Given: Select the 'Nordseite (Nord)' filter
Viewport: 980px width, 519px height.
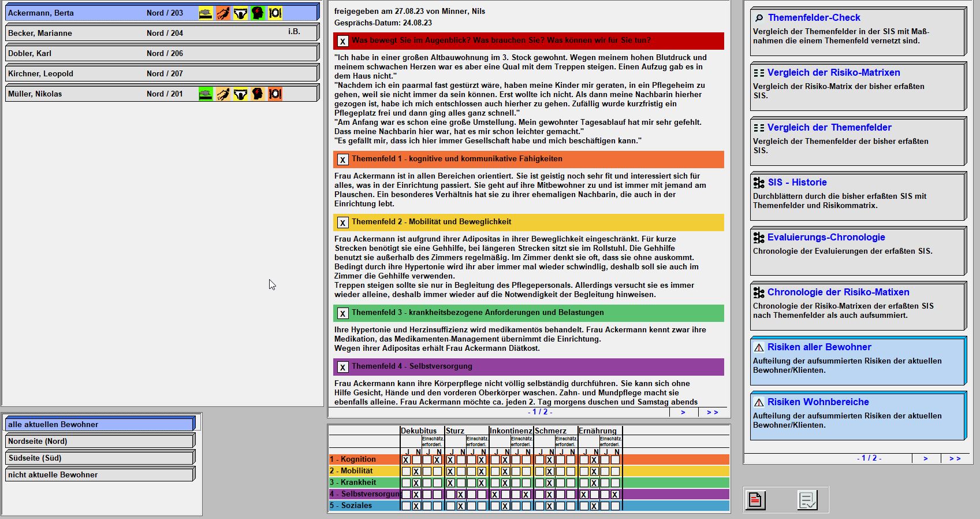Looking at the screenshot, I should 100,441.
